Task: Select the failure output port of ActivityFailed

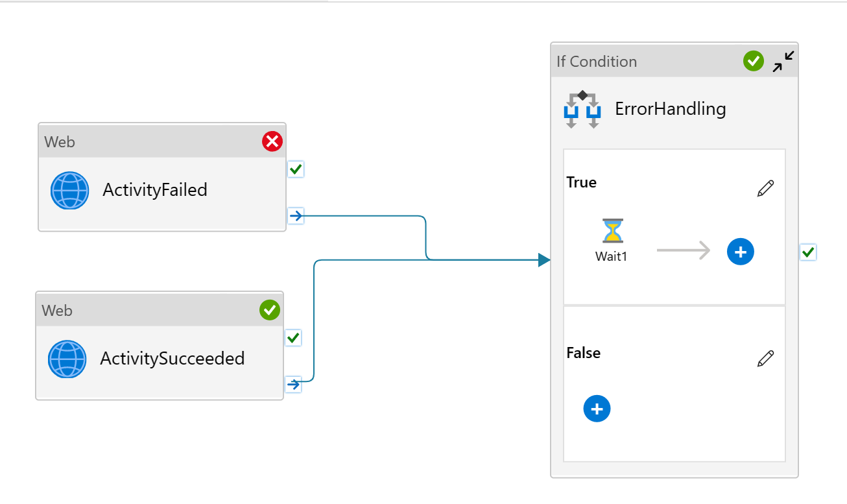Action: pyautogui.click(x=296, y=216)
